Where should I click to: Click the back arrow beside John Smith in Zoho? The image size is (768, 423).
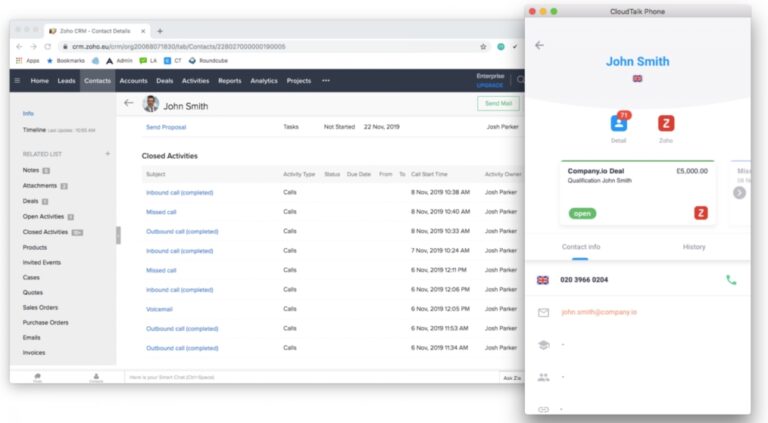[x=128, y=103]
